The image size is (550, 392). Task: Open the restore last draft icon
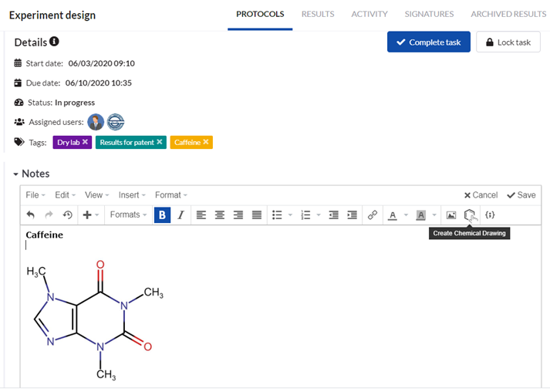click(67, 215)
